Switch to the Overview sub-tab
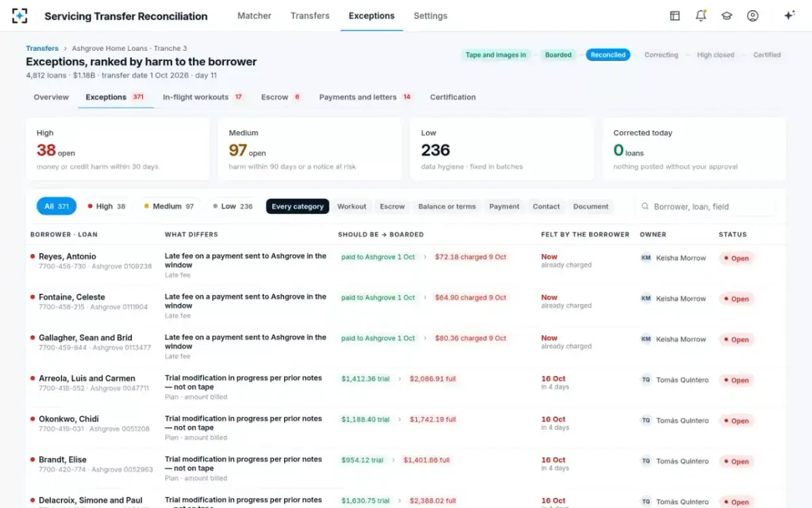 [x=51, y=97]
